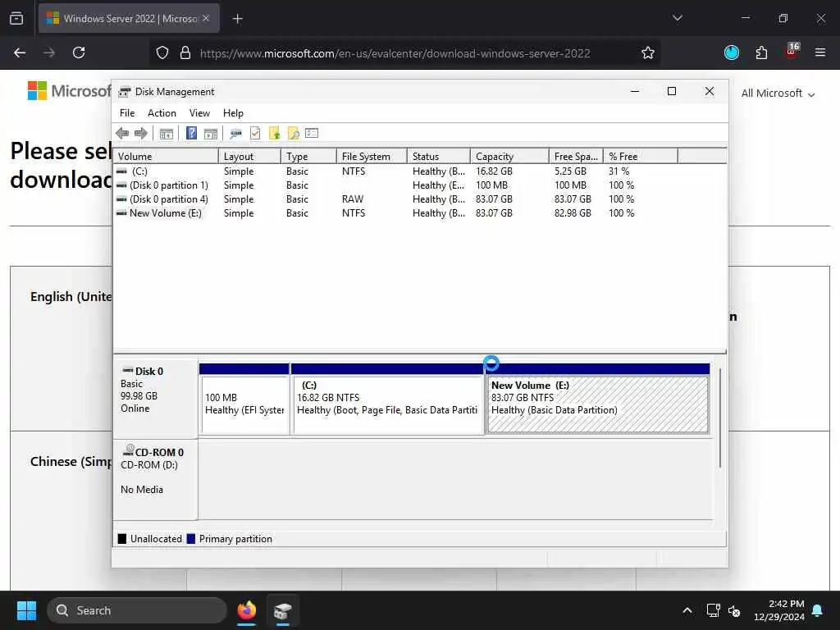Click the taskbar network status icon
Image resolution: width=840 pixels, height=630 pixels.
pos(713,610)
